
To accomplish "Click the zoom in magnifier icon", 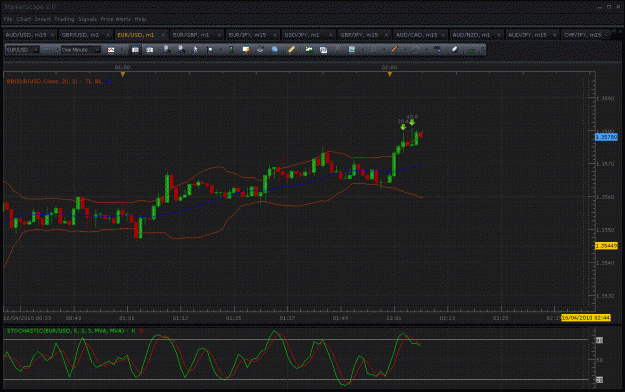I will (167, 50).
